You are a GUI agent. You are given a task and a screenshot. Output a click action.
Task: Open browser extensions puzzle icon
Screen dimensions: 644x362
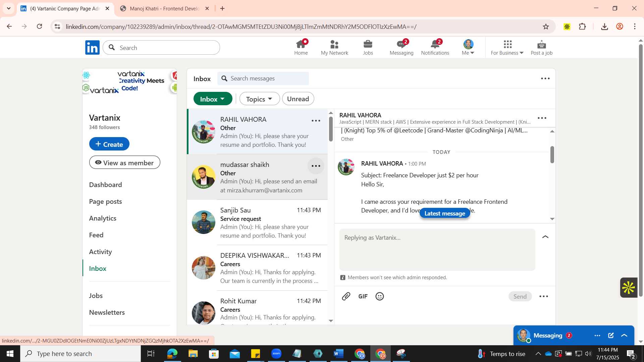583,26
